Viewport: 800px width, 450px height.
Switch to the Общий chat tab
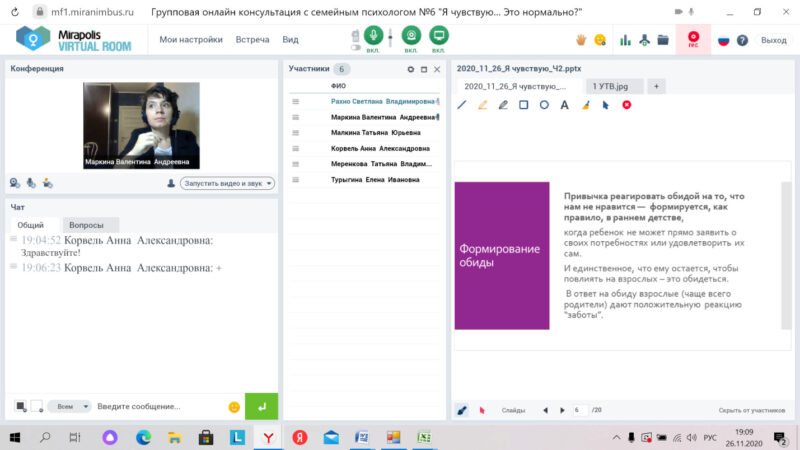(31, 225)
